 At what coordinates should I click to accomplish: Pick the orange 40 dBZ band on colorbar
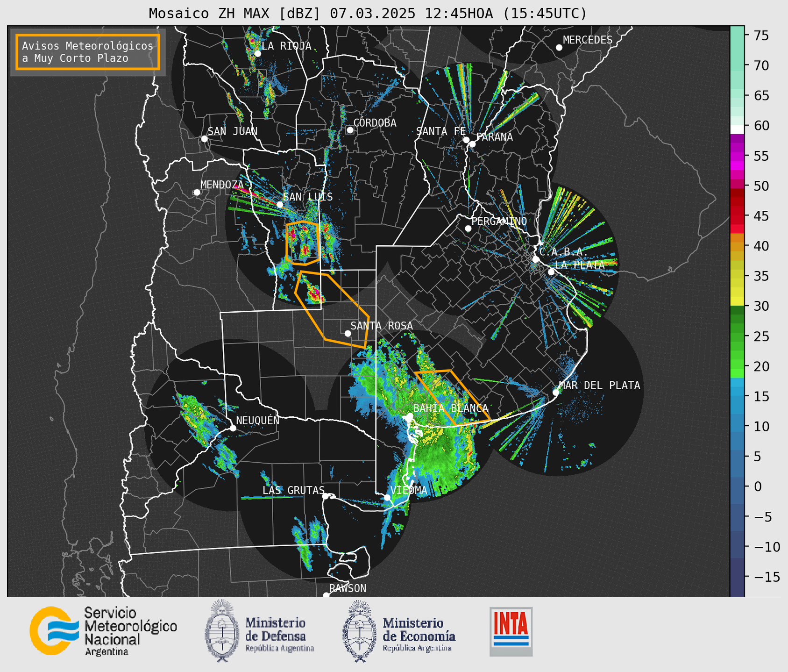pyautogui.click(x=737, y=246)
